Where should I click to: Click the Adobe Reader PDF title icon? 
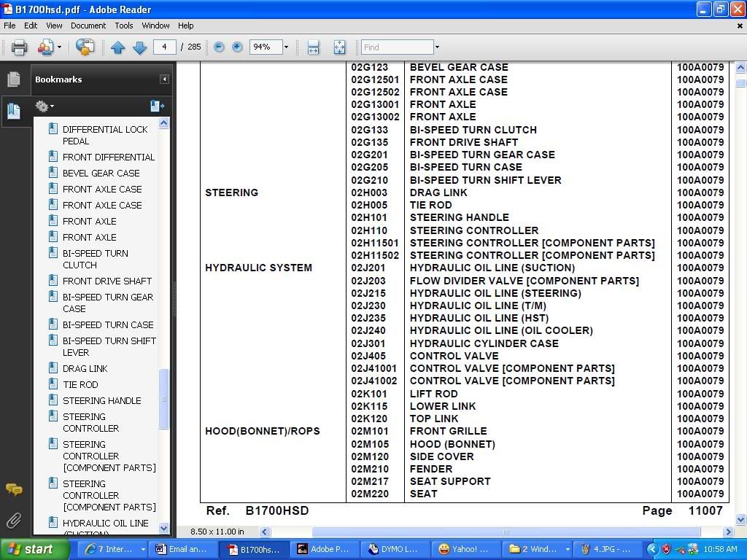pyautogui.click(x=7, y=9)
